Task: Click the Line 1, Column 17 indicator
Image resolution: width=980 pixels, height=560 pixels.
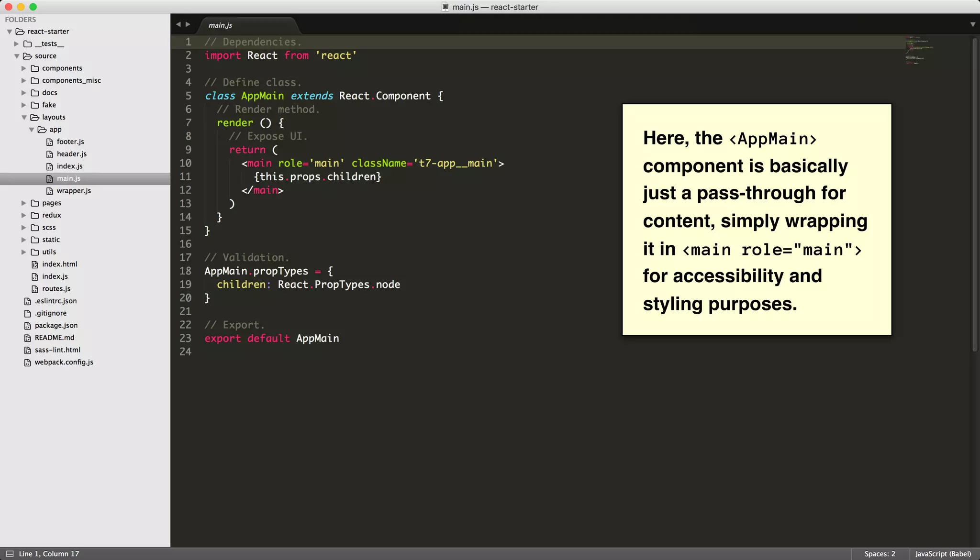Action: (x=49, y=554)
